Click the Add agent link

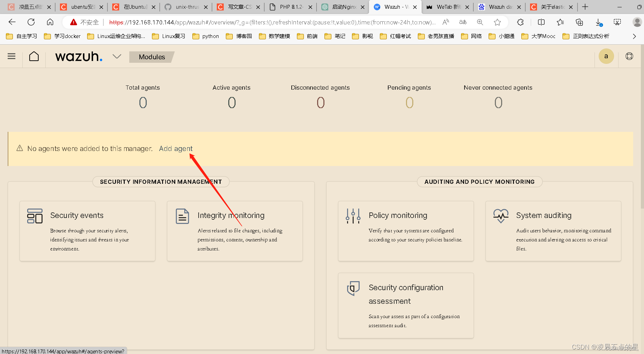(x=176, y=149)
